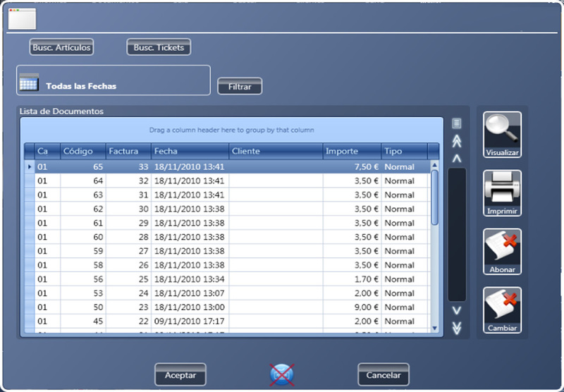Click the table vertical scrollbar thumb
This screenshot has width=564, height=392.
(x=434, y=198)
